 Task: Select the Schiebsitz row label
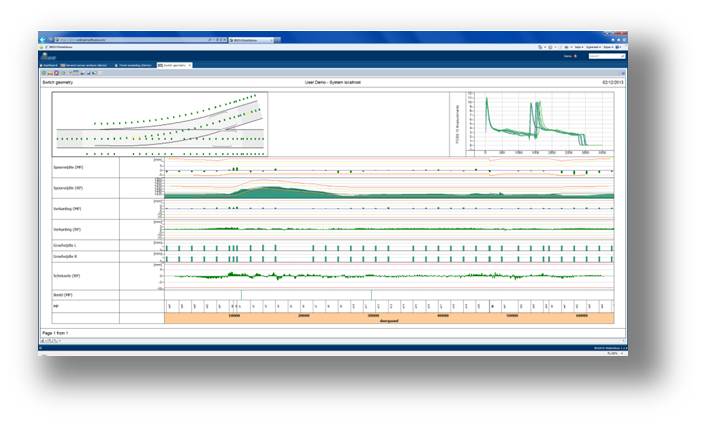point(67,276)
